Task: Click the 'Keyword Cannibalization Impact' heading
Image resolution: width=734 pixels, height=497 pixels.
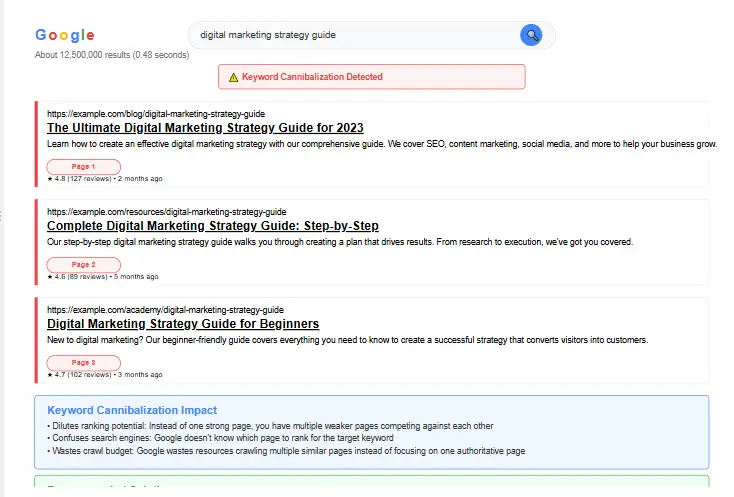Action: tap(132, 410)
